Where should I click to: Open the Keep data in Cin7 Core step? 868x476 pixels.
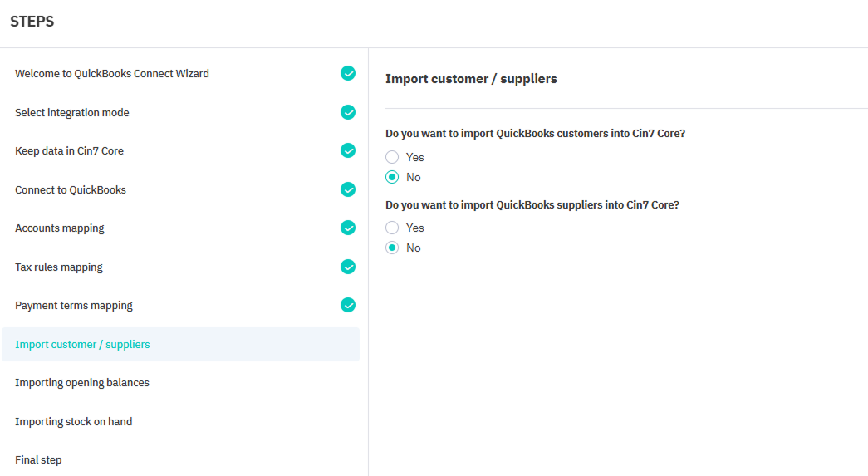tap(69, 151)
